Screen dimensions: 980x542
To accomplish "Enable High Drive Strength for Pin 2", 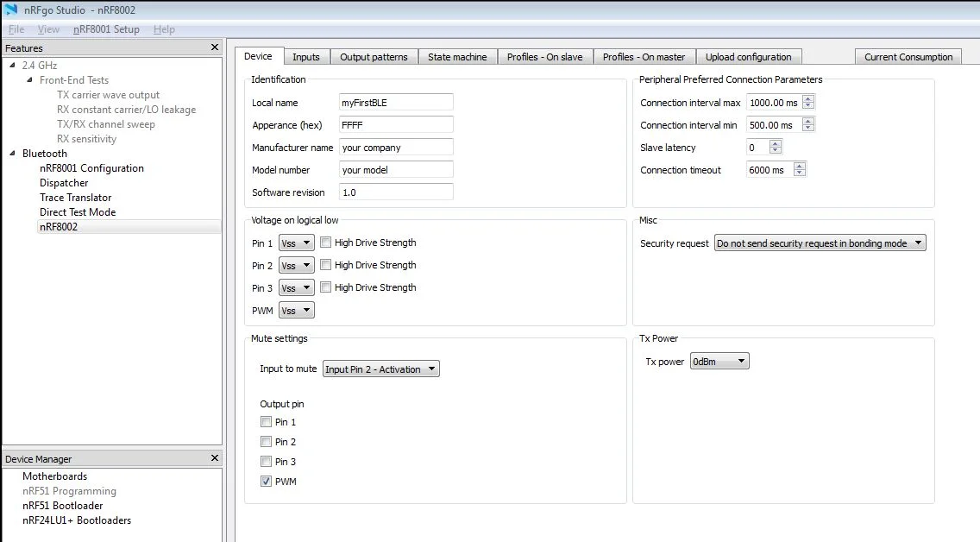I will (325, 264).
